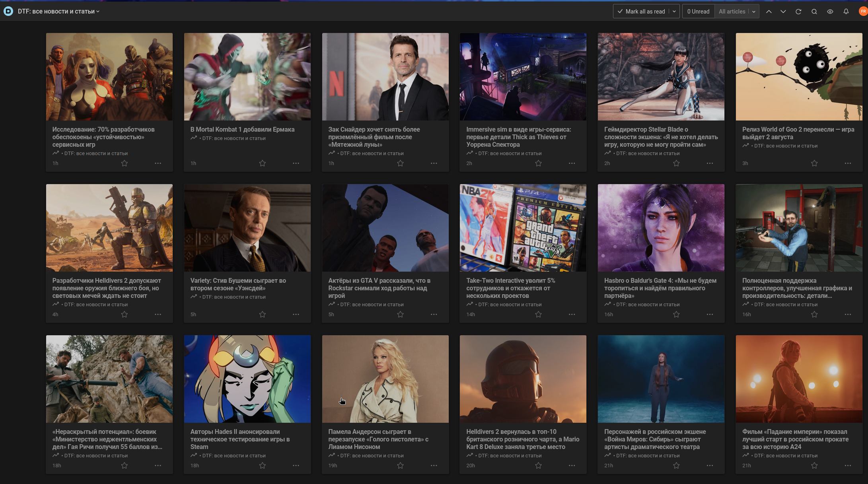The width and height of the screenshot is (868, 484).
Task: Click the DTF feed logo icon
Action: tap(8, 12)
